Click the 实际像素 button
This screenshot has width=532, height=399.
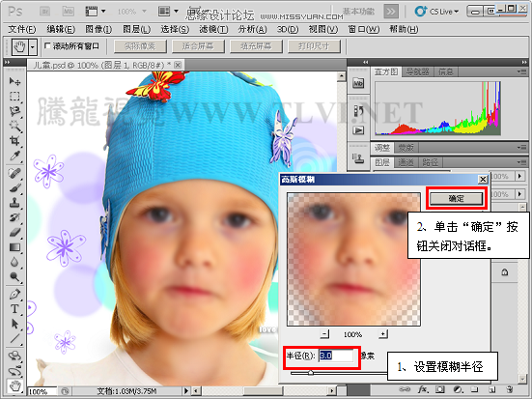[140, 46]
